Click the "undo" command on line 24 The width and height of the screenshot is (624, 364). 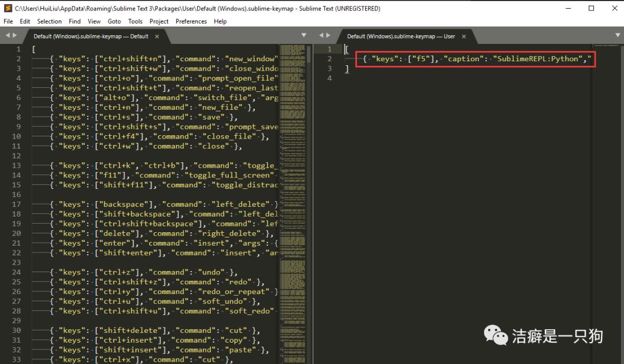click(x=211, y=273)
